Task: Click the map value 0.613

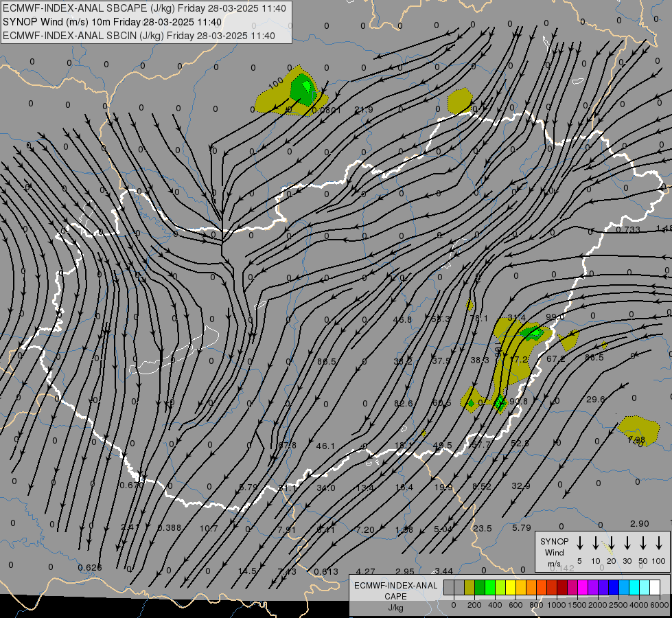Action: [x=326, y=571]
